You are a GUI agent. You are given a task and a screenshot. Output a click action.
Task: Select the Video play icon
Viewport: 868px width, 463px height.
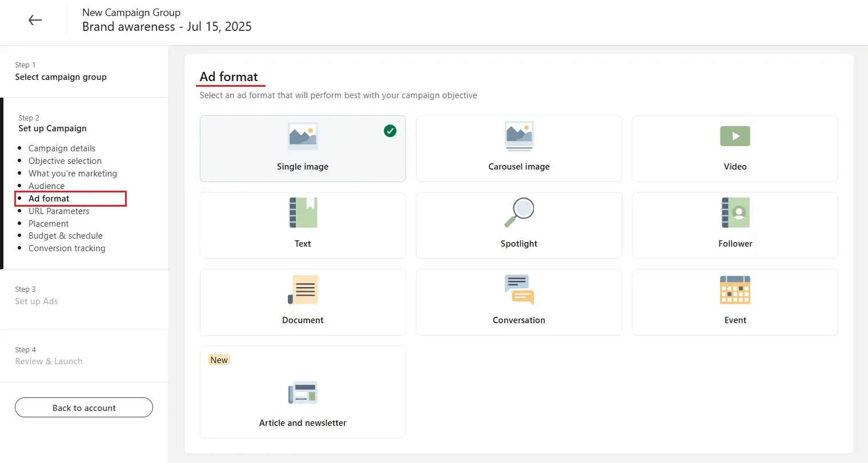click(x=735, y=136)
